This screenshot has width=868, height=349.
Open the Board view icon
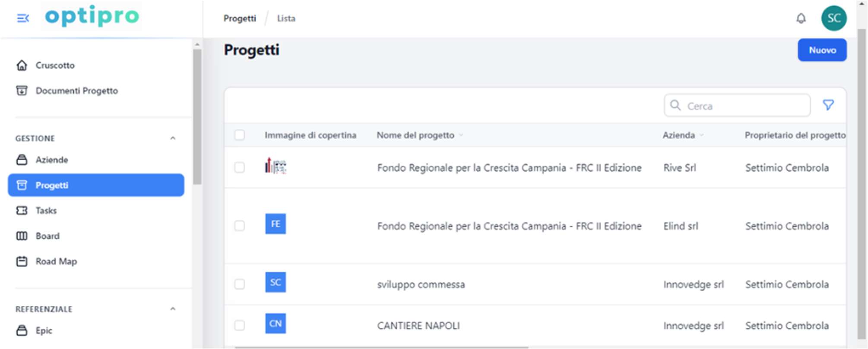point(22,236)
